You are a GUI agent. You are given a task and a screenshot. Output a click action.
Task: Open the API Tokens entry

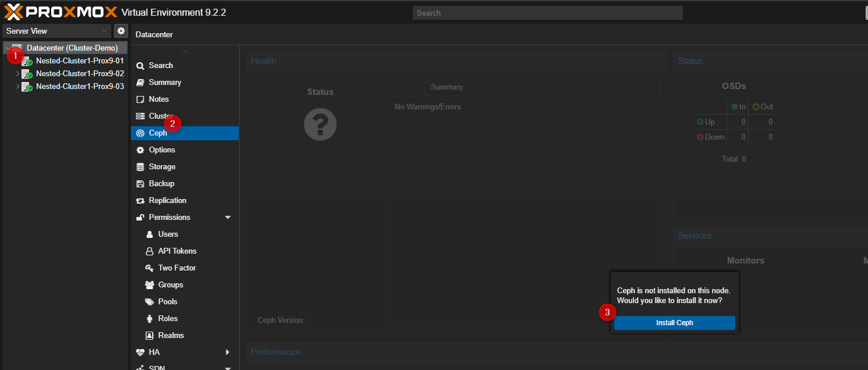185,251
